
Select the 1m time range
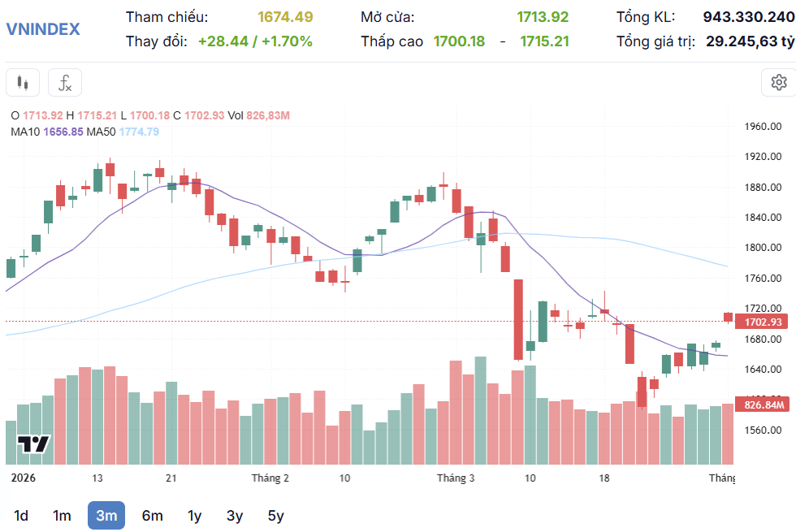click(x=62, y=516)
